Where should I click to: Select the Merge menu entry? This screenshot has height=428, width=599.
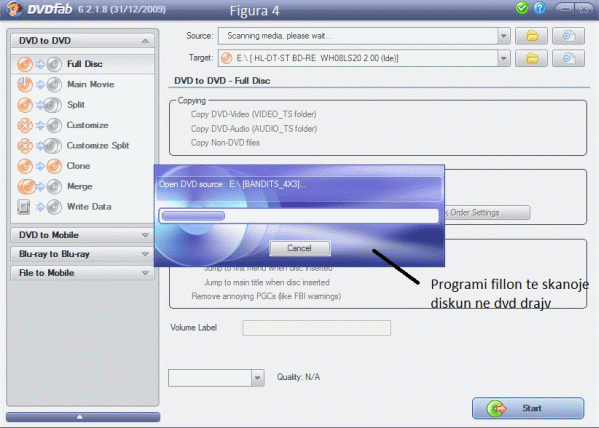point(80,186)
